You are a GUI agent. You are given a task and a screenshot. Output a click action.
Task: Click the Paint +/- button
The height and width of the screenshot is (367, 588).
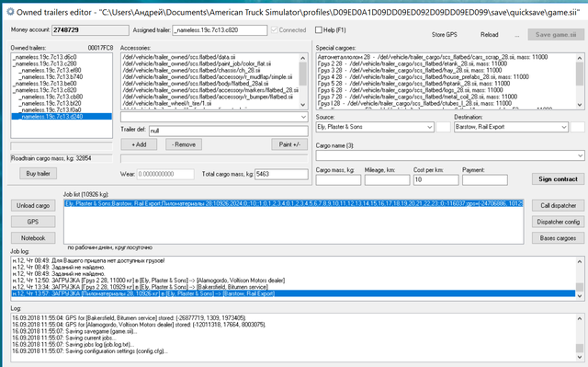tap(289, 144)
